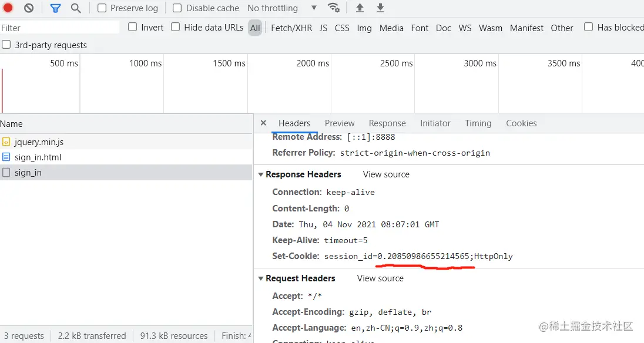Filter by Media requests

click(x=391, y=28)
